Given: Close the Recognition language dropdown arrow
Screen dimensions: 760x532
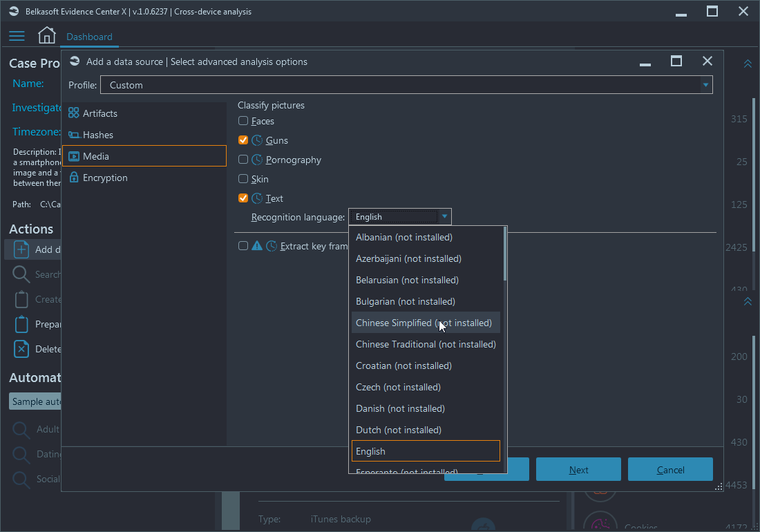Looking at the screenshot, I should [x=444, y=216].
